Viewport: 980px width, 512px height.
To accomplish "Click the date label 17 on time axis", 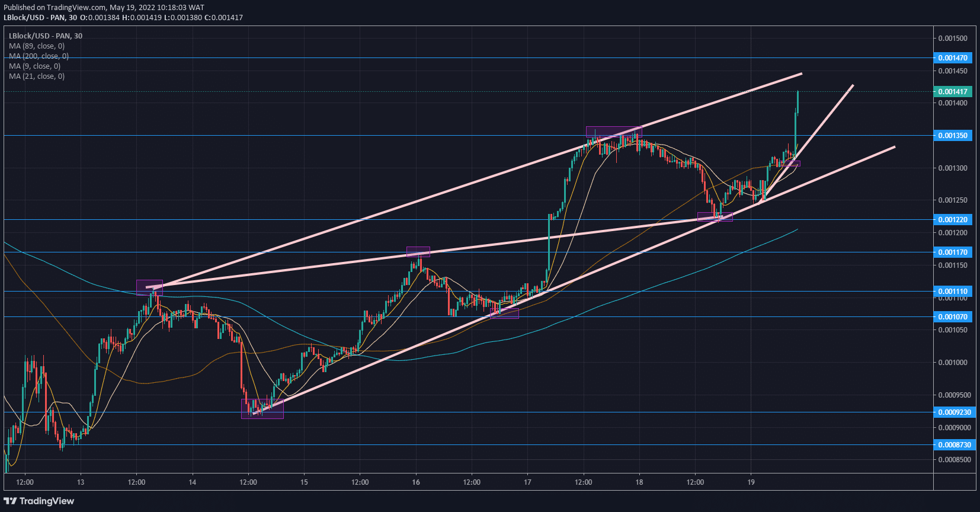I will (x=527, y=482).
